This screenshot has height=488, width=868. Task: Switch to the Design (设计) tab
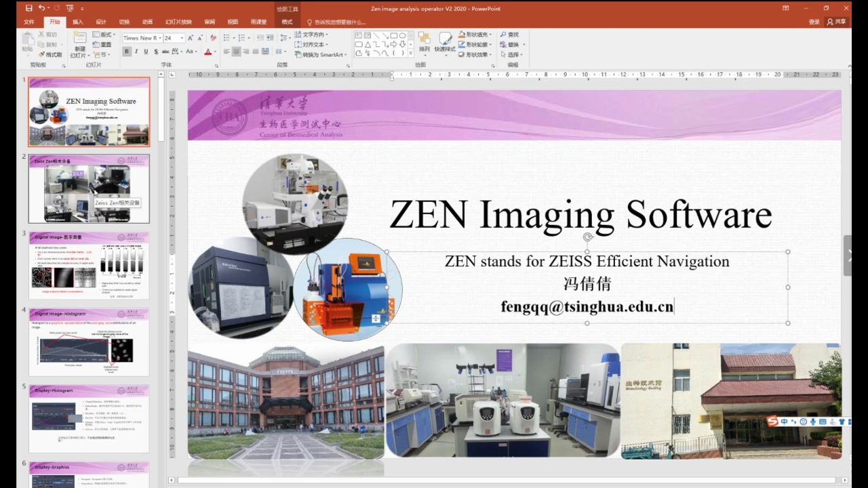coord(101,22)
